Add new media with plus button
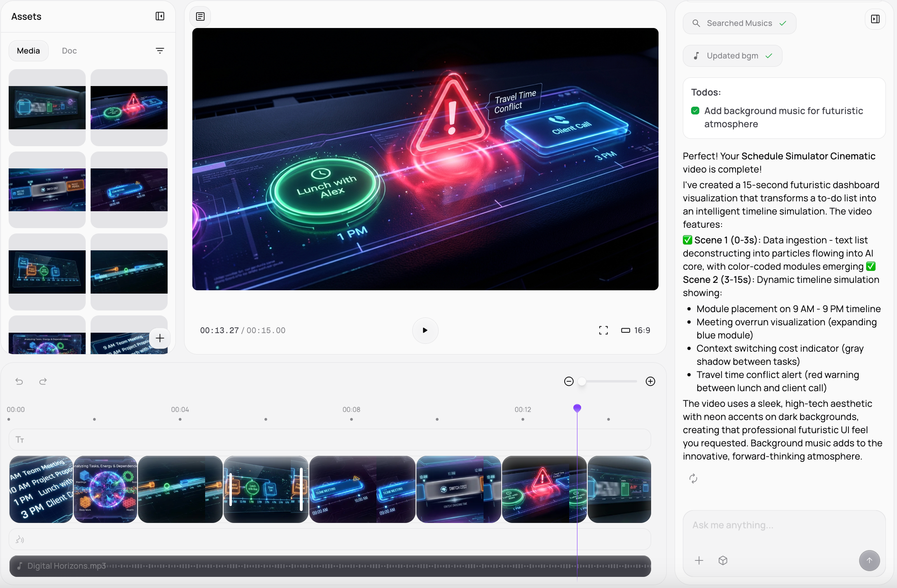 coord(160,338)
